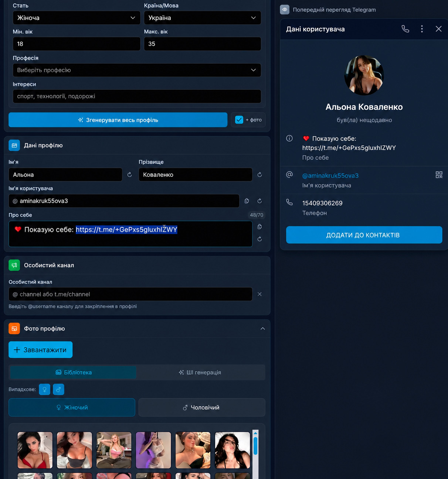This screenshot has height=479, width=448.
Task: Select the Чоловічий photo category
Action: pyautogui.click(x=202, y=407)
